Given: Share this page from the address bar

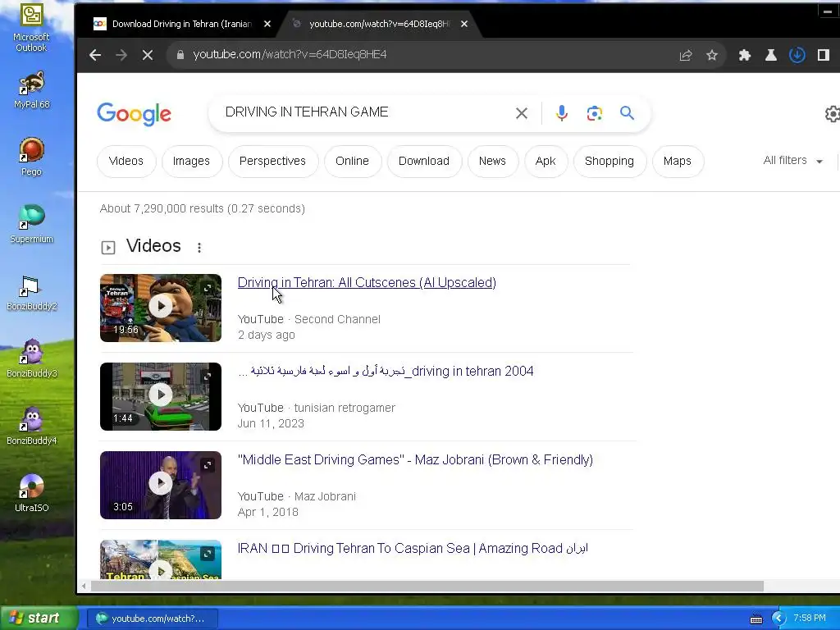Looking at the screenshot, I should [686, 55].
